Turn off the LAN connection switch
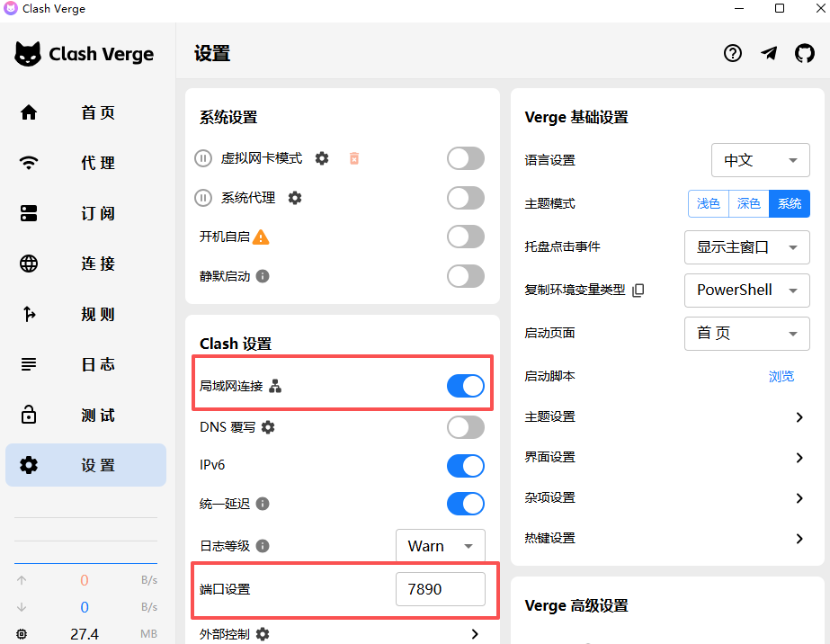 pyautogui.click(x=465, y=387)
